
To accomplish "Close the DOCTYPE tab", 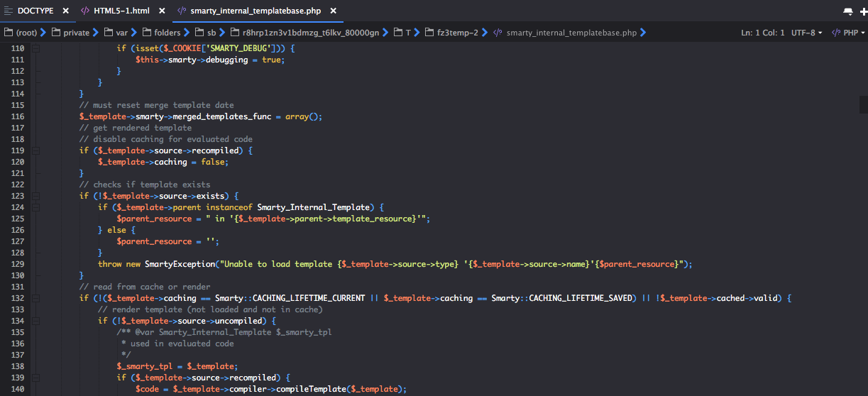I will pos(65,11).
